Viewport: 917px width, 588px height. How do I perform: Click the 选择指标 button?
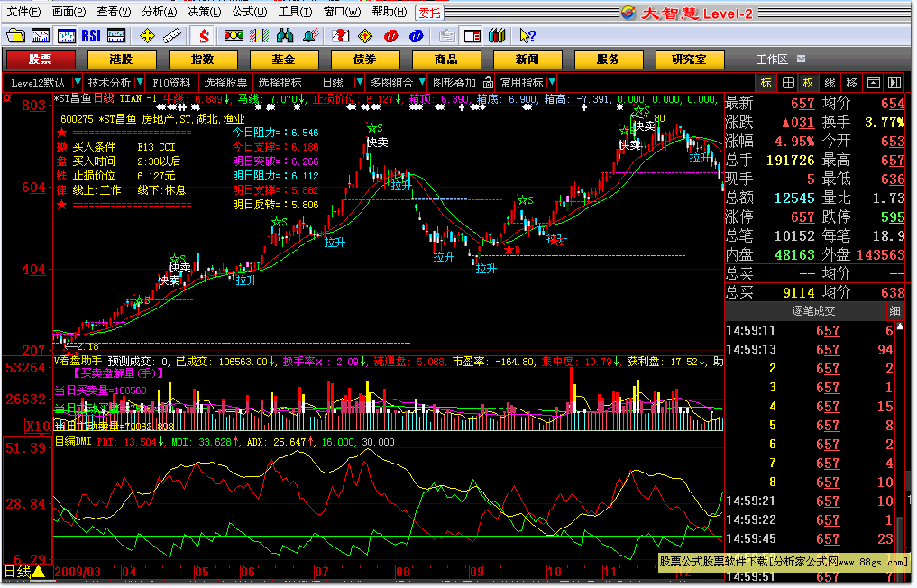coord(280,82)
